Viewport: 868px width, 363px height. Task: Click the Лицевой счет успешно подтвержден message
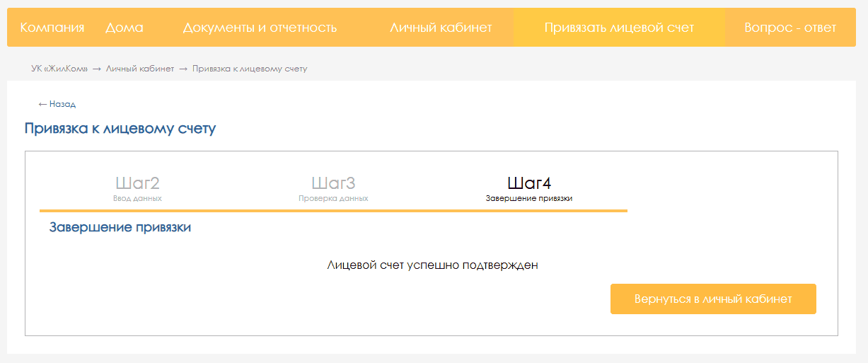click(433, 265)
